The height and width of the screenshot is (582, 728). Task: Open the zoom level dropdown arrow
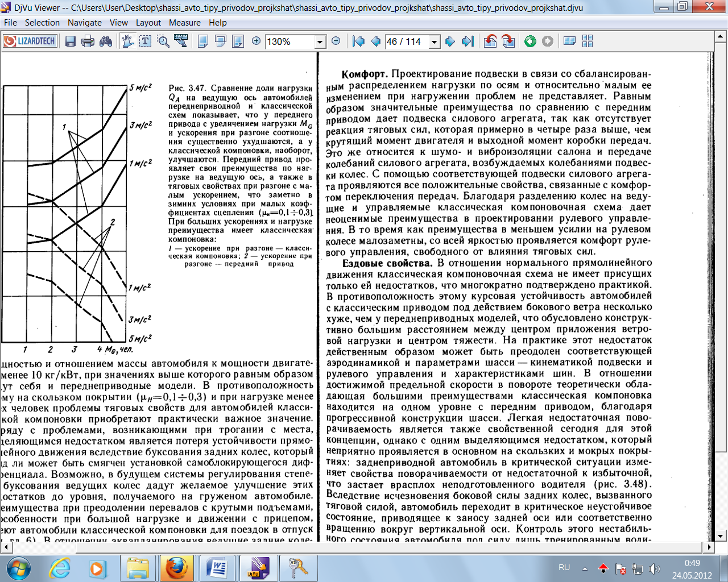(320, 42)
